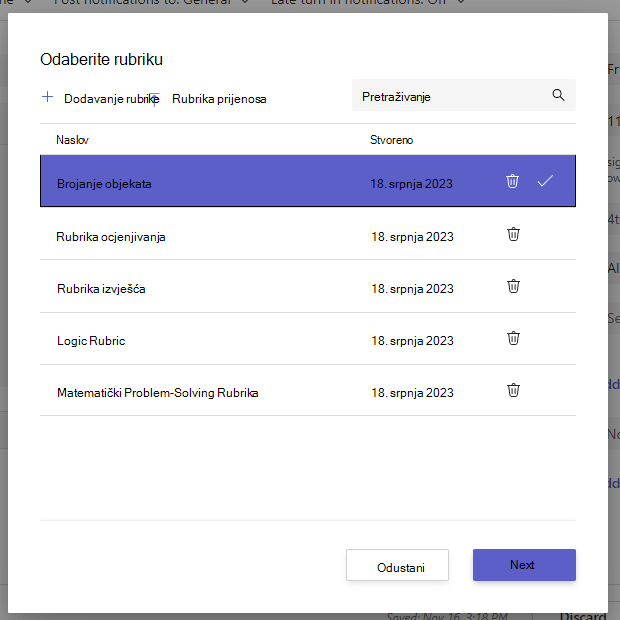The height and width of the screenshot is (620, 620).
Task: Click the Naslov column header
Action: (72, 140)
